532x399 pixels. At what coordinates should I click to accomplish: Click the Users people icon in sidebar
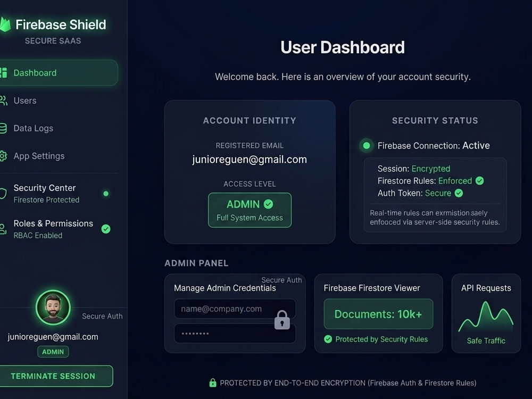[3, 101]
